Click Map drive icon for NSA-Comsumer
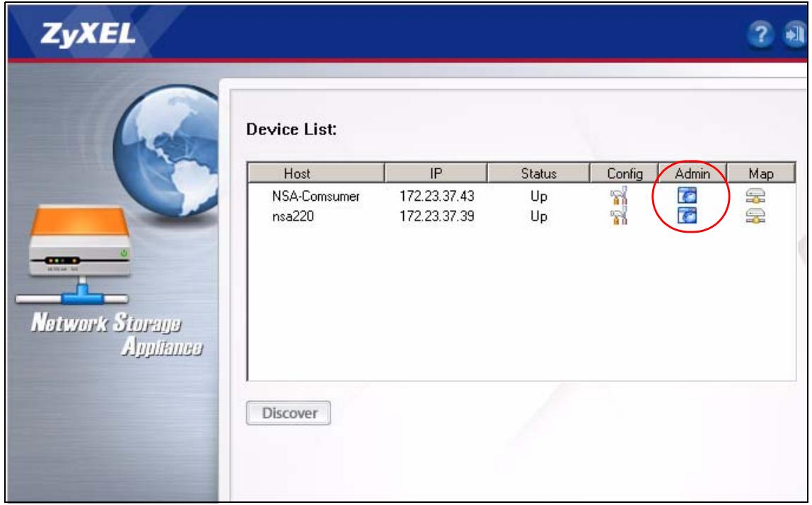The image size is (812, 505). tap(755, 196)
